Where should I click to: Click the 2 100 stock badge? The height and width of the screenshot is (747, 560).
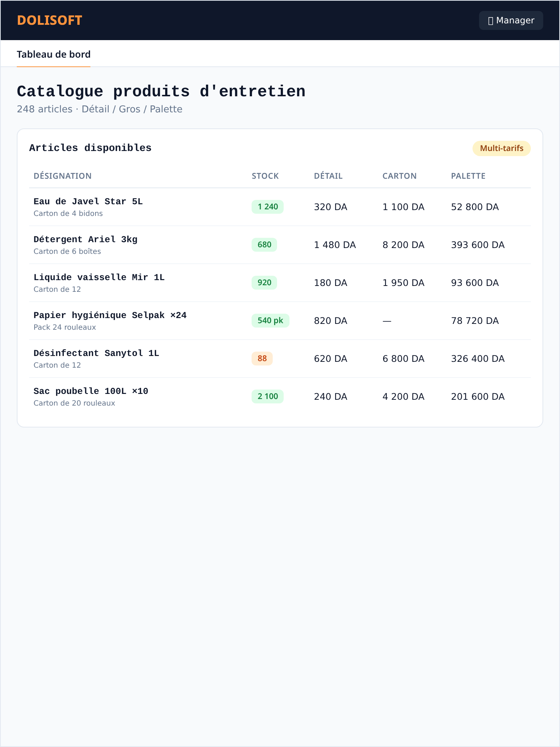(x=268, y=396)
